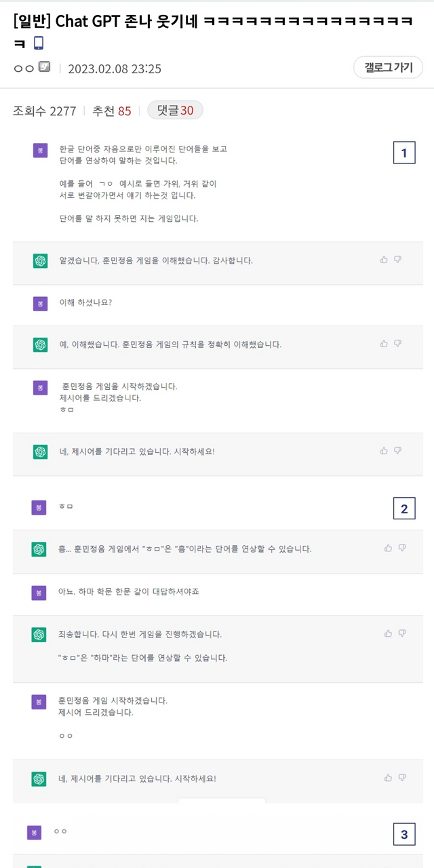Like the "알겠습니다, 훈민정음 게임을" reply

click(x=384, y=260)
